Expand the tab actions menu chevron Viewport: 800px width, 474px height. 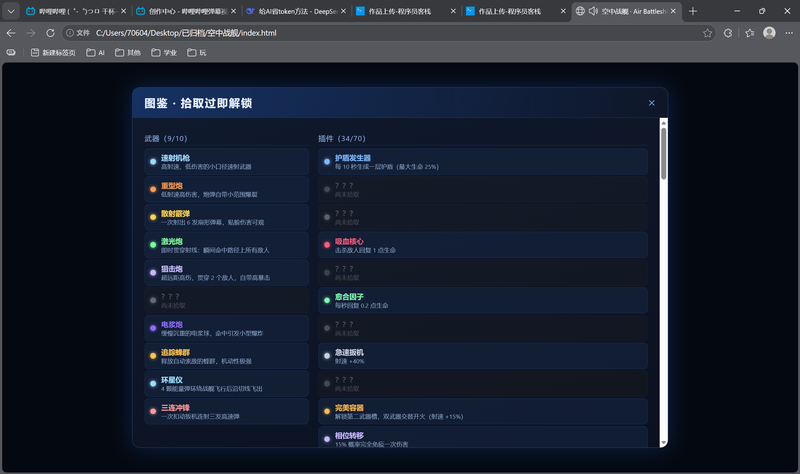click(x=11, y=11)
